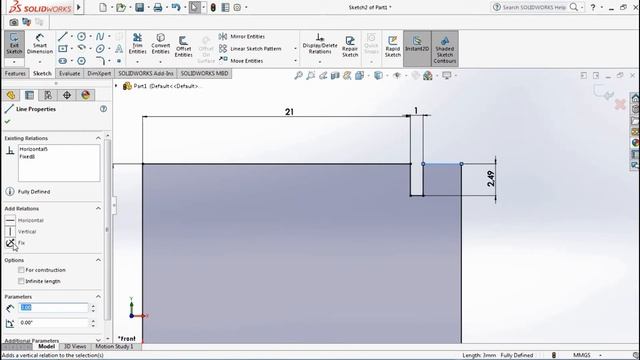Viewport: 640px width, 360px height.
Task: Click Move Entities
Action: pos(241,60)
